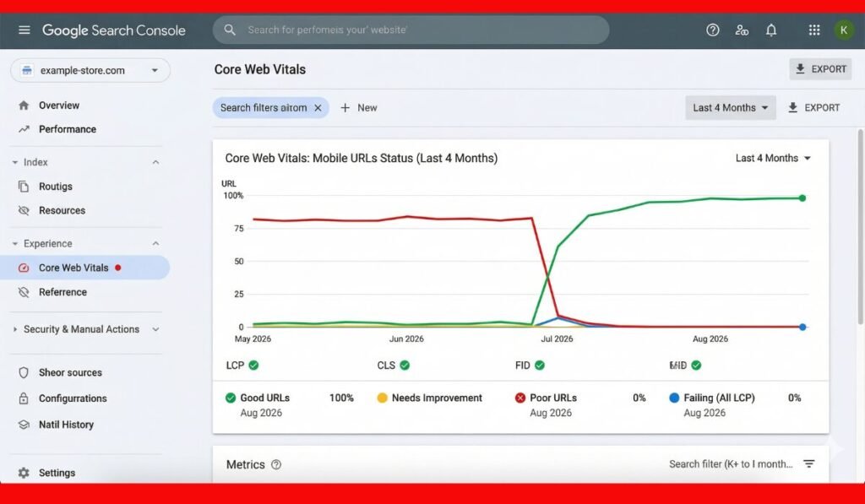865x504 pixels.
Task: Open the hamburger main menu
Action: (24, 30)
